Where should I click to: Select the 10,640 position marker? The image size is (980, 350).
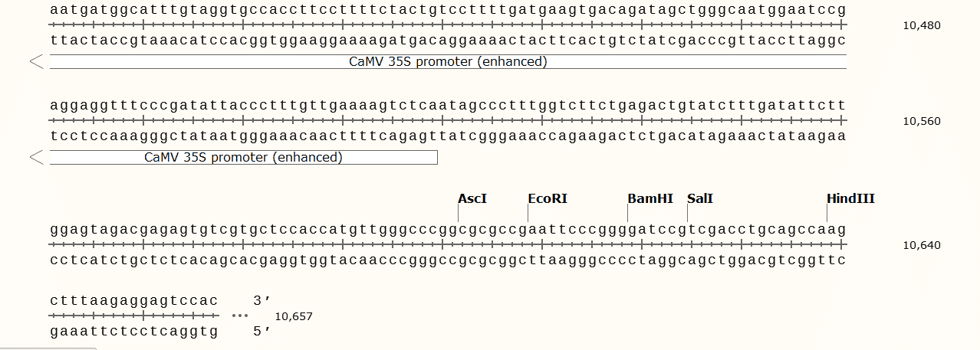coord(922,245)
